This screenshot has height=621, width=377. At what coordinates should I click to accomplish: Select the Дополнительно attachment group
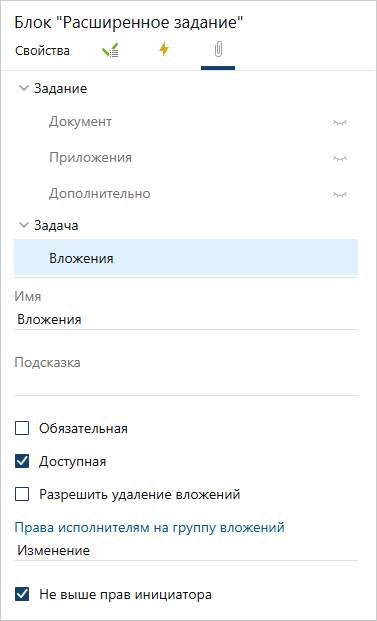tap(186, 194)
